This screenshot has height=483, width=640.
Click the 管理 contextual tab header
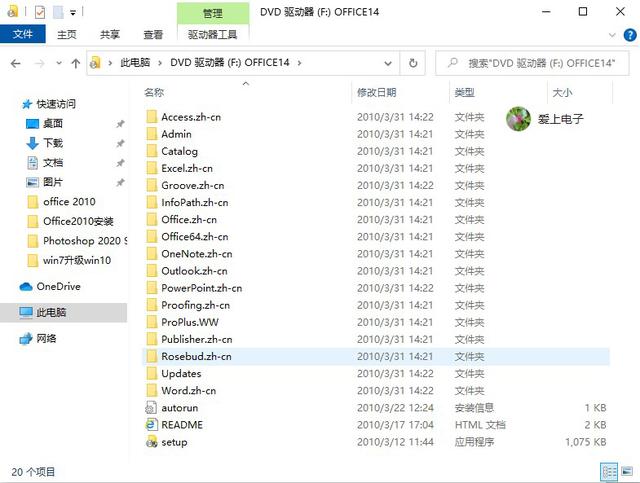tap(213, 13)
